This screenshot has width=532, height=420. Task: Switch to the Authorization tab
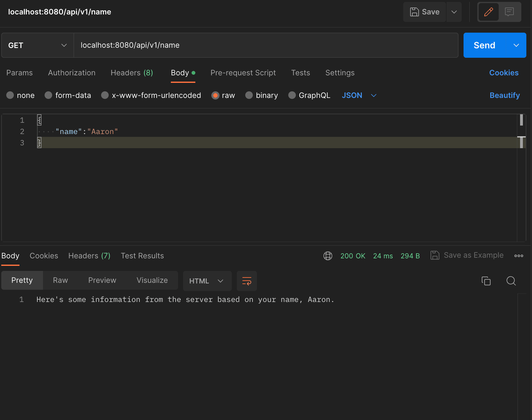click(x=72, y=73)
